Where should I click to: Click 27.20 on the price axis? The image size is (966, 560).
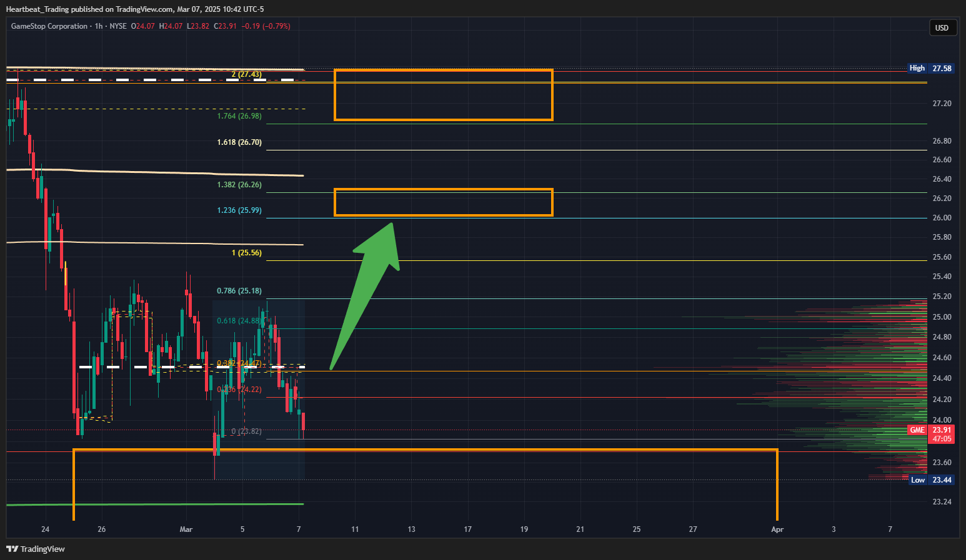pyautogui.click(x=942, y=104)
